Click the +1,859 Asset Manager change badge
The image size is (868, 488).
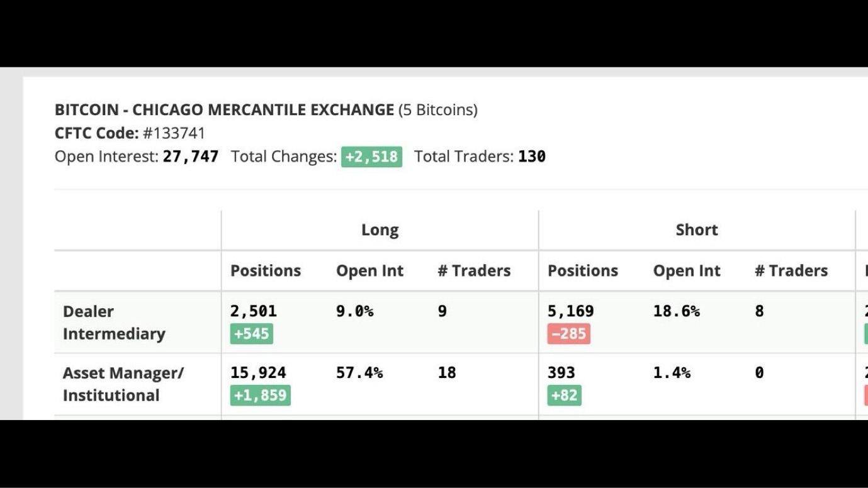(x=260, y=396)
